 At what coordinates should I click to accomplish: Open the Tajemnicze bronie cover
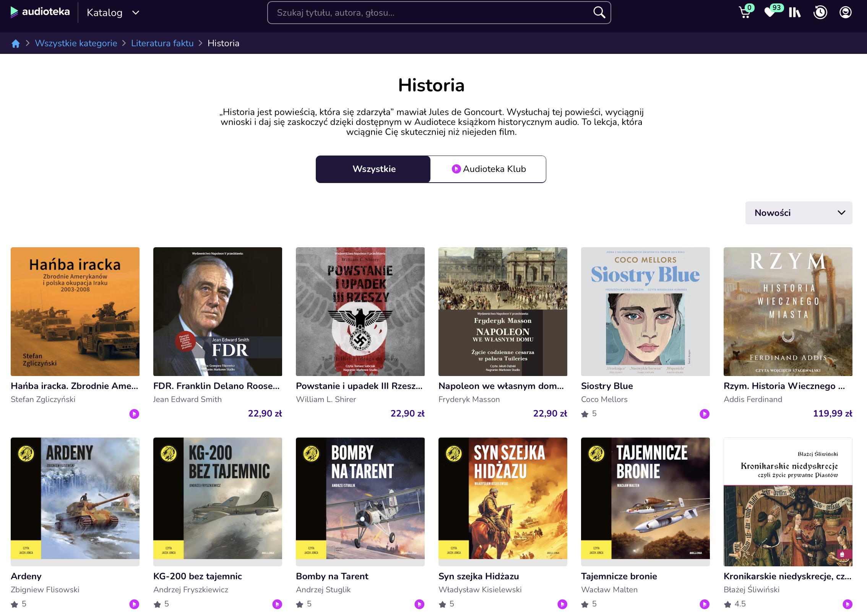(x=645, y=502)
